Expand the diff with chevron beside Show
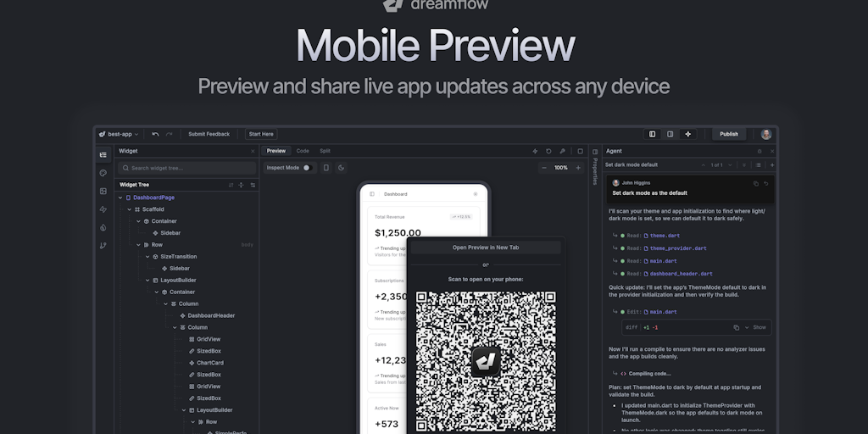 747,328
